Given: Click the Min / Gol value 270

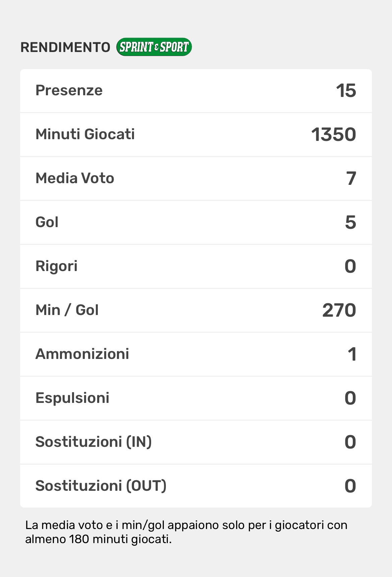Looking at the screenshot, I should 339,310.
